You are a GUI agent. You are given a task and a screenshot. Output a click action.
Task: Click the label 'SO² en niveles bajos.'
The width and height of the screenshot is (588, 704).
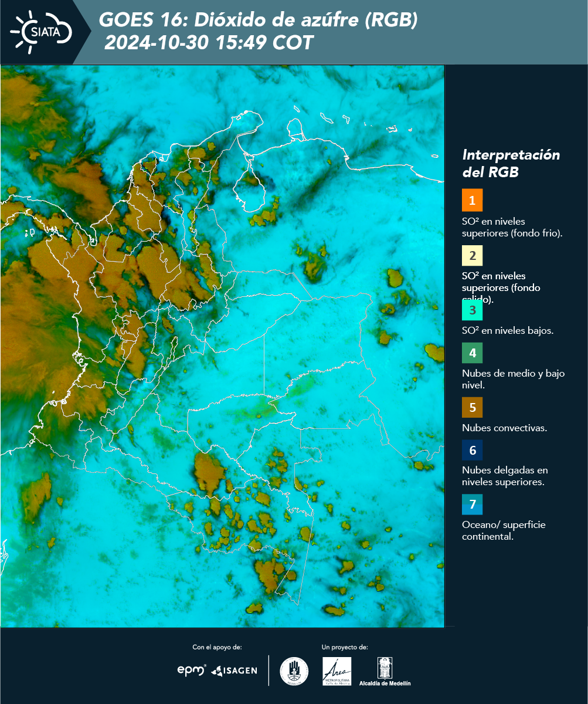tap(508, 330)
